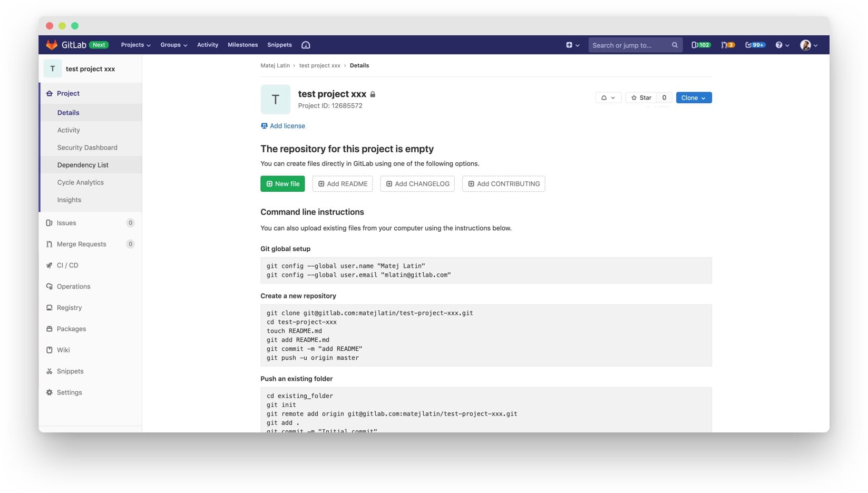Open merge requests counter showing 3
Viewport: 868px width, 493px height.
pos(728,45)
